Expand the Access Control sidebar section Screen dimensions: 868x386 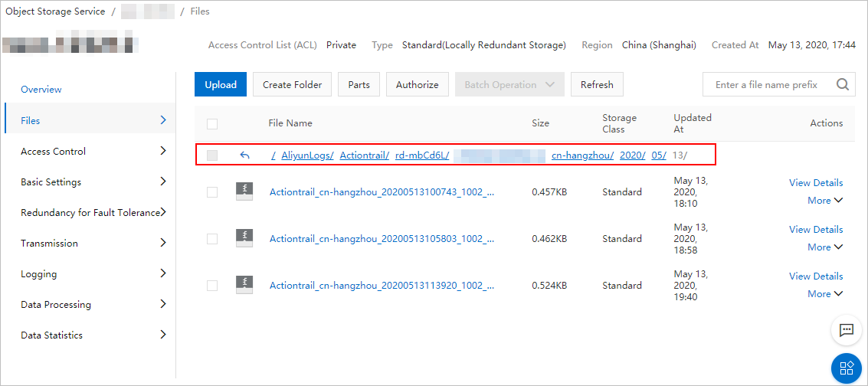point(93,151)
